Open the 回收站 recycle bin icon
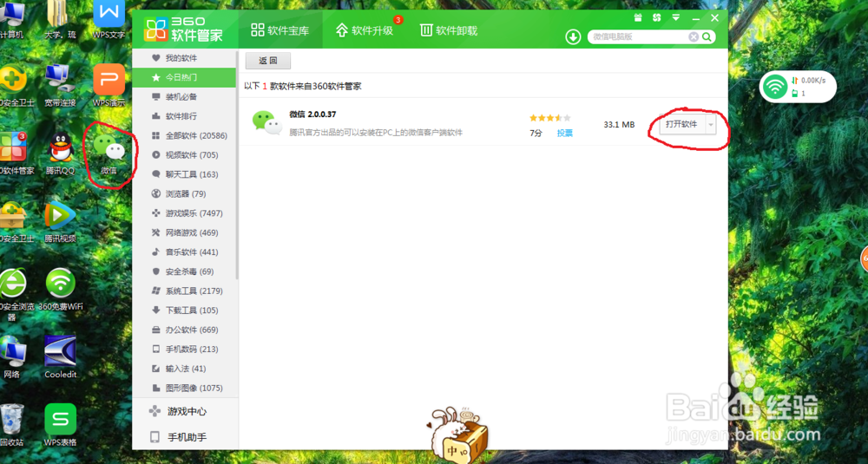Image resolution: width=868 pixels, height=464 pixels. (x=11, y=425)
